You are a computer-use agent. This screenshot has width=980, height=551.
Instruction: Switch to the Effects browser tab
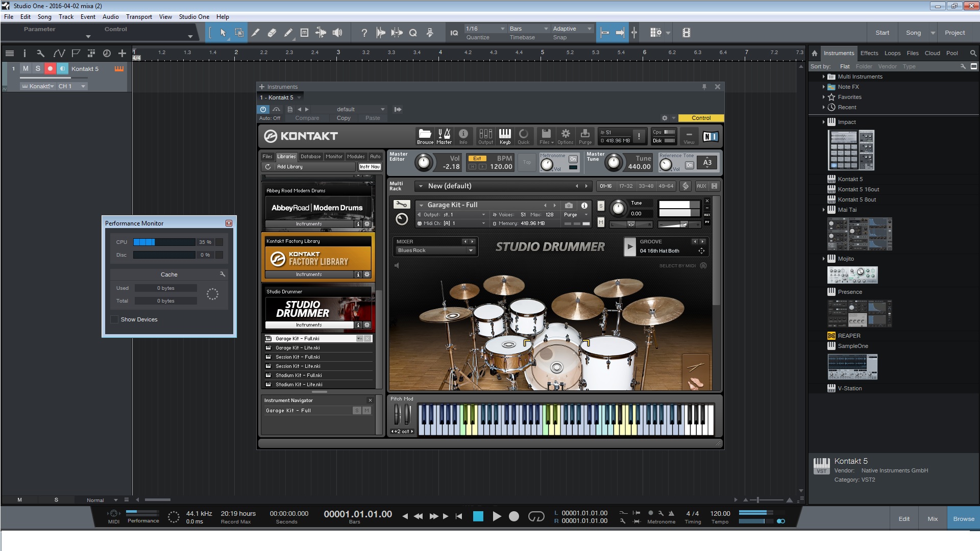click(x=869, y=53)
